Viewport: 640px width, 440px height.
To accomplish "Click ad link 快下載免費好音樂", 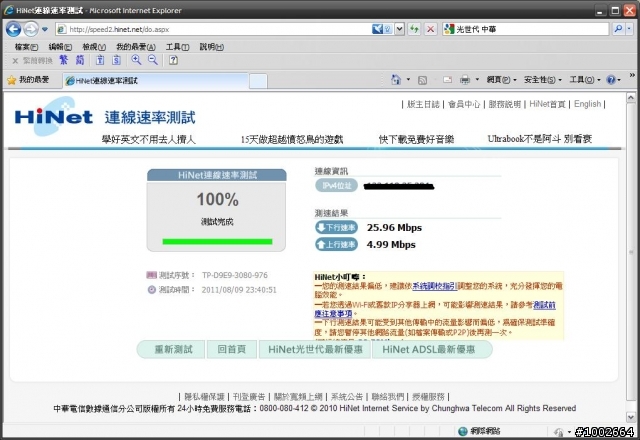I will (416, 140).
